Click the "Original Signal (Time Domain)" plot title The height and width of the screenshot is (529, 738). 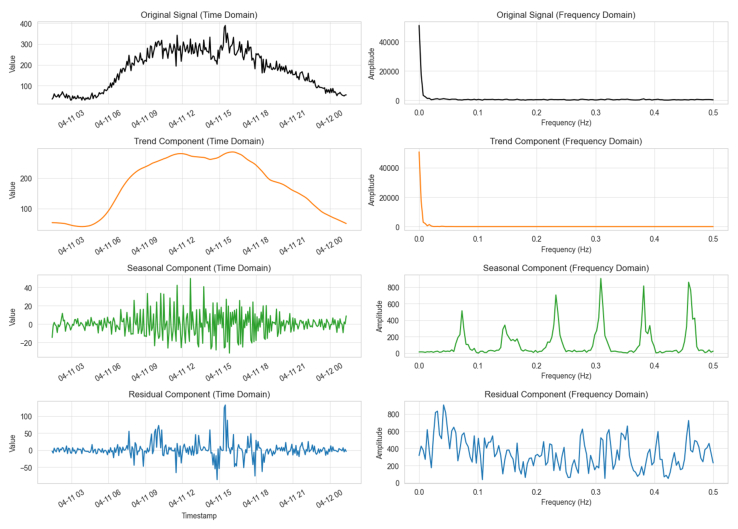197,15
